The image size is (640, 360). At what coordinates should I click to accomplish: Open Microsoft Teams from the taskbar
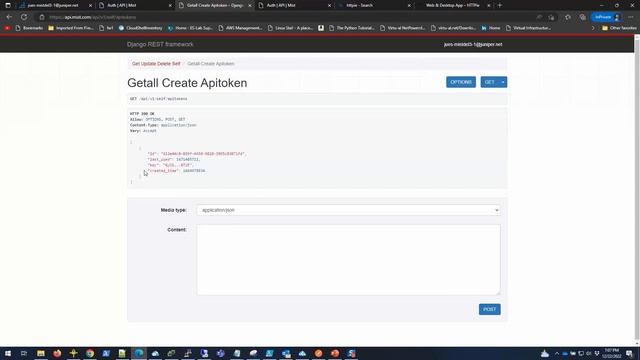tap(220, 353)
